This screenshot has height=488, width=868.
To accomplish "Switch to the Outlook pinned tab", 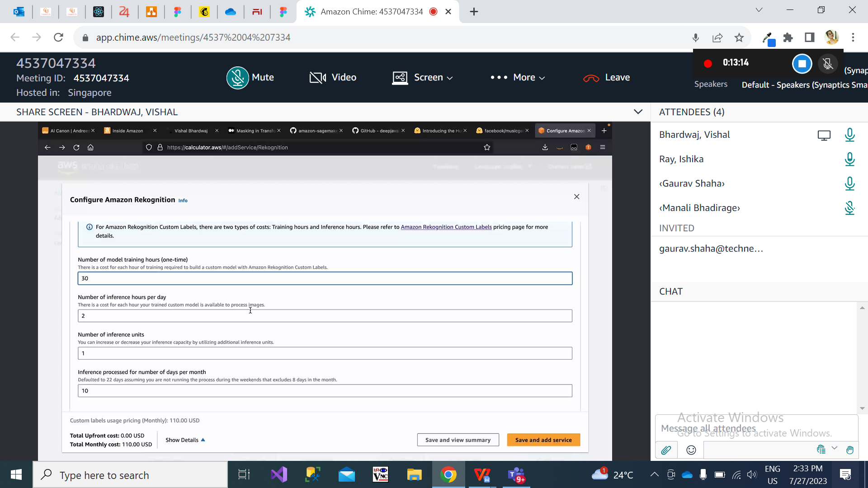I will 19,12.
